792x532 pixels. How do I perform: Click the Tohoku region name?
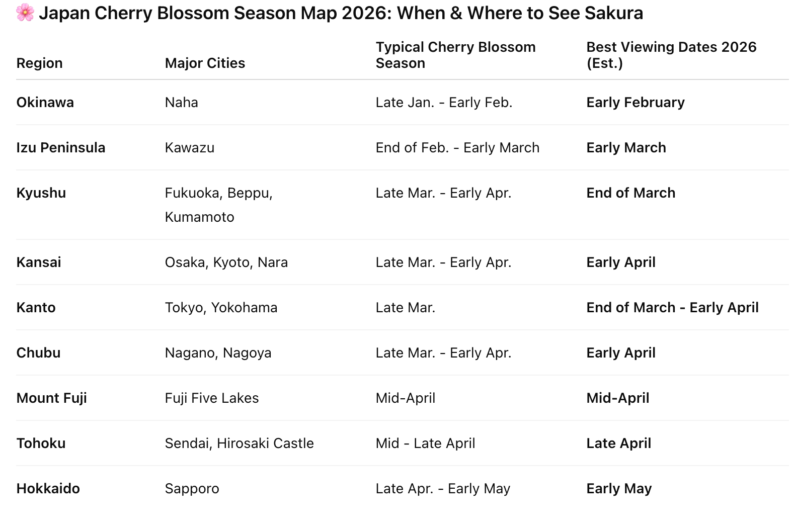(x=41, y=443)
